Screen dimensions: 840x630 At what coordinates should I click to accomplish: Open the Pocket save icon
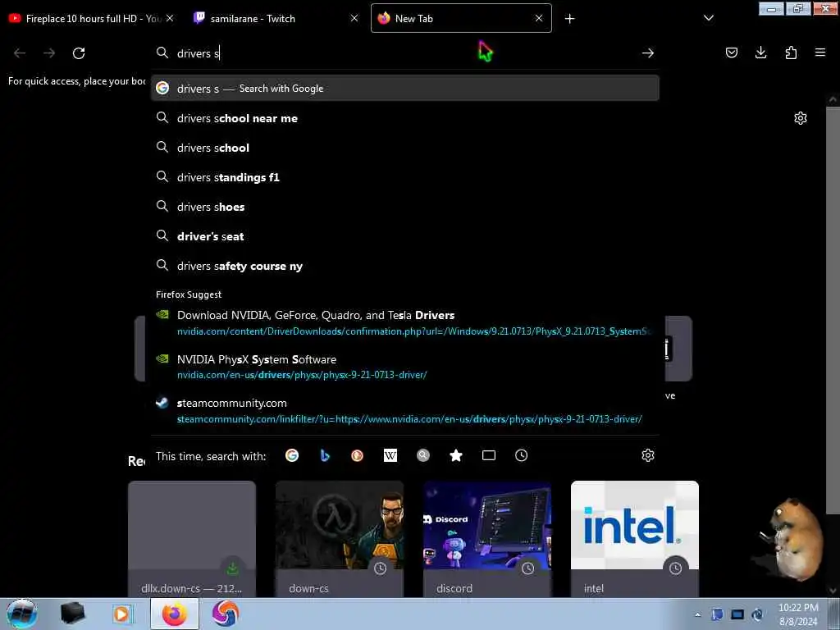pos(731,52)
